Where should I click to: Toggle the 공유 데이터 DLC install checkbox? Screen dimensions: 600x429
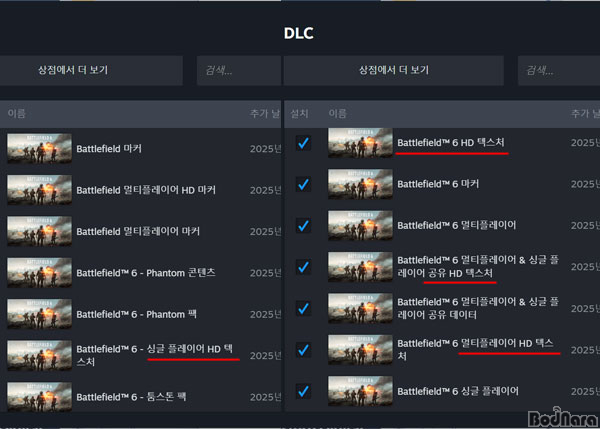(x=303, y=308)
